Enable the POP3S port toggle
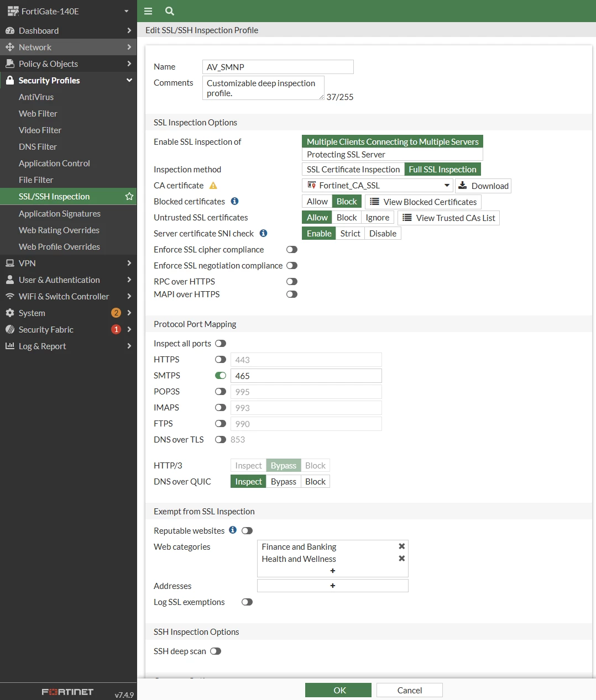 tap(221, 392)
